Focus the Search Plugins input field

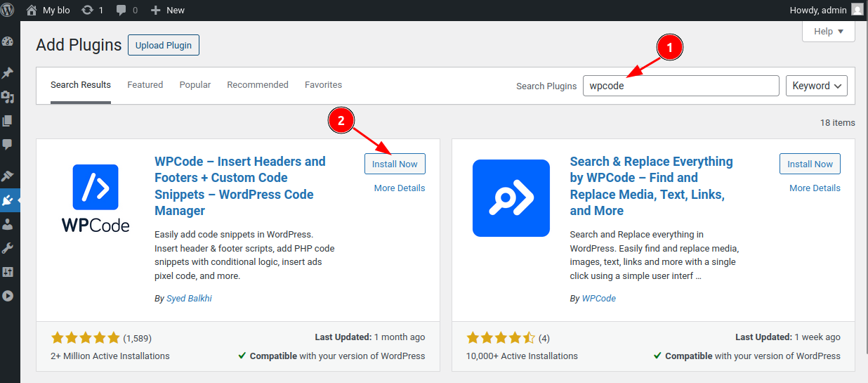tap(681, 86)
